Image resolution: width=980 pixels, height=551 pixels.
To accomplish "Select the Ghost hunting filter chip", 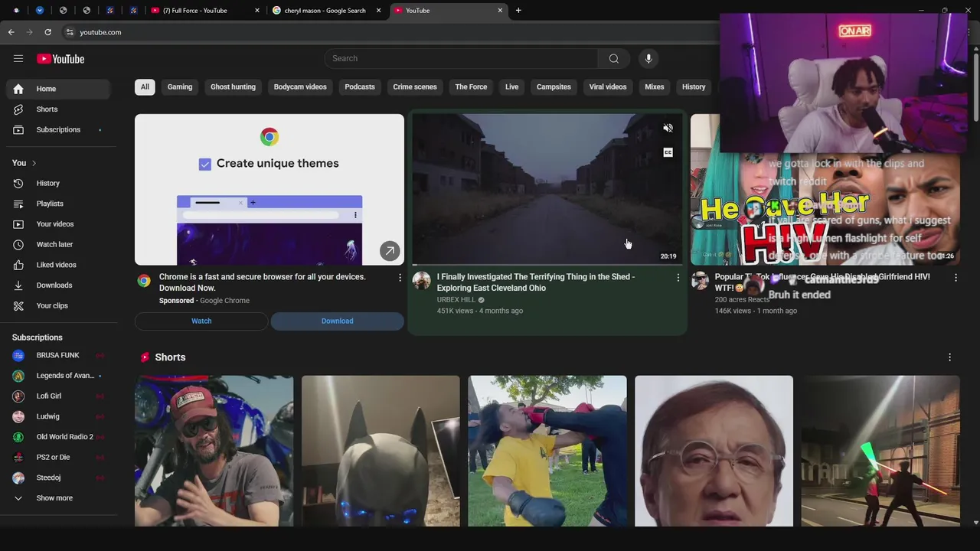I will click(x=233, y=87).
